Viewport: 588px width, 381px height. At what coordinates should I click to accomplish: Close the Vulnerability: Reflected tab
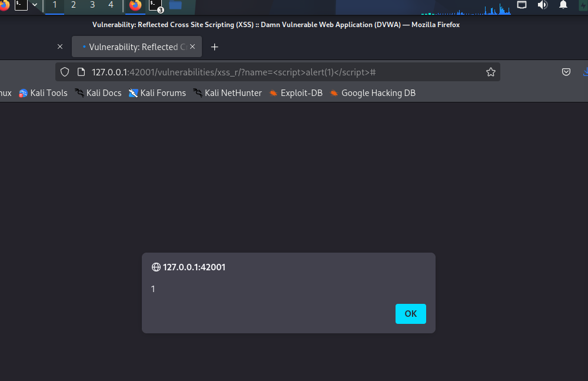(192, 47)
